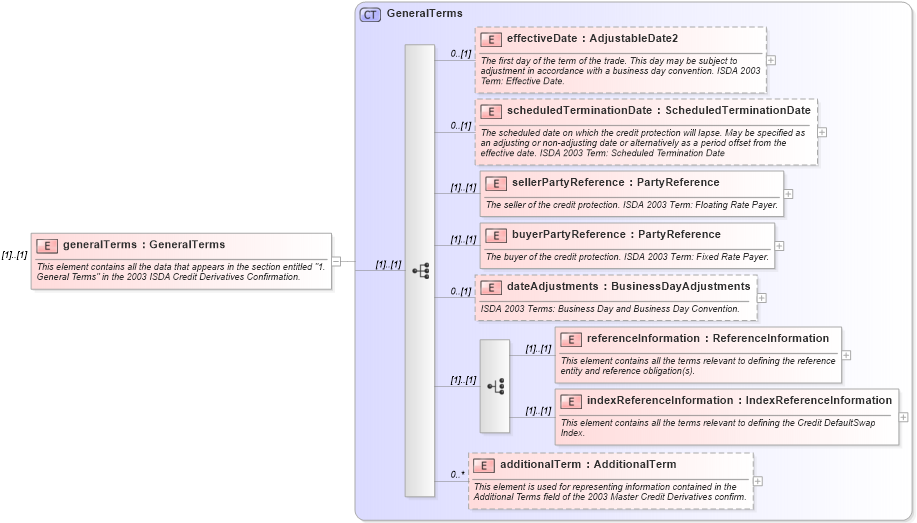
Task: Click the E icon of sellerPartyReference
Action: pyautogui.click(x=495, y=183)
